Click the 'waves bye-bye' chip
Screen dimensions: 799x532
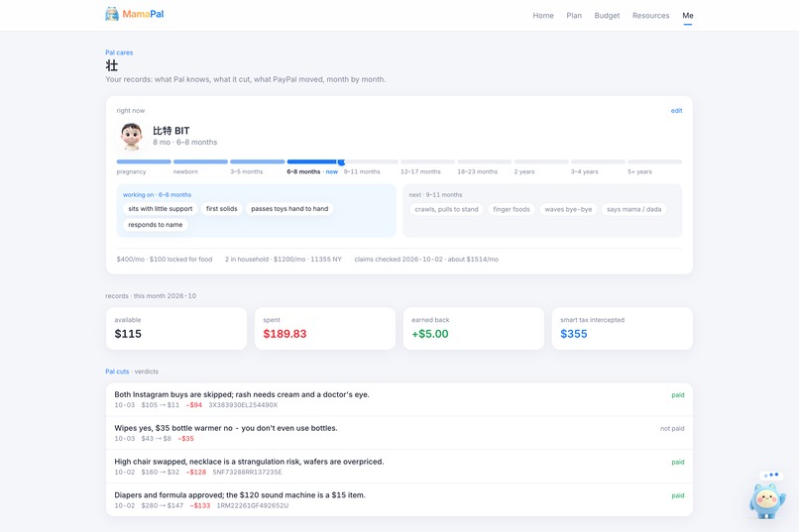click(568, 209)
